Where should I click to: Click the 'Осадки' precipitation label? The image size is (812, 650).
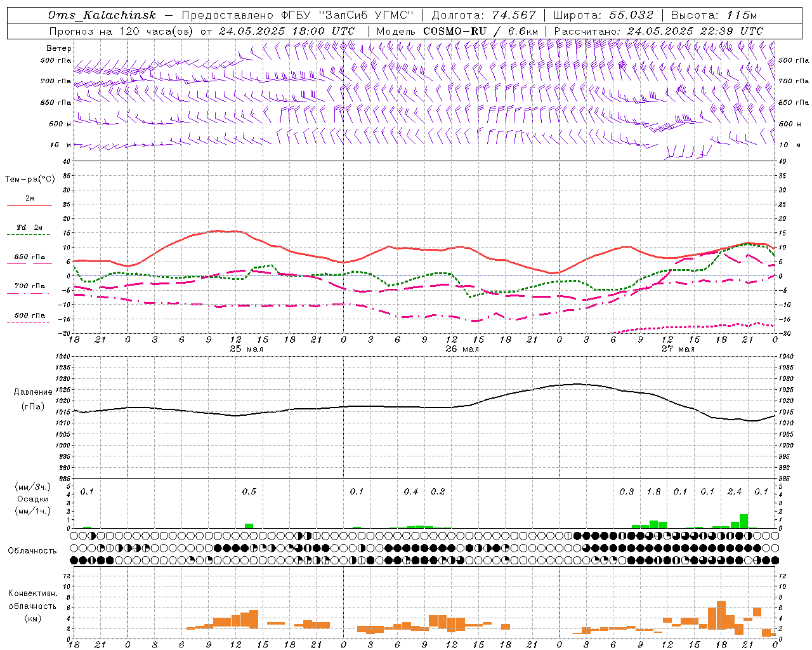point(33,499)
